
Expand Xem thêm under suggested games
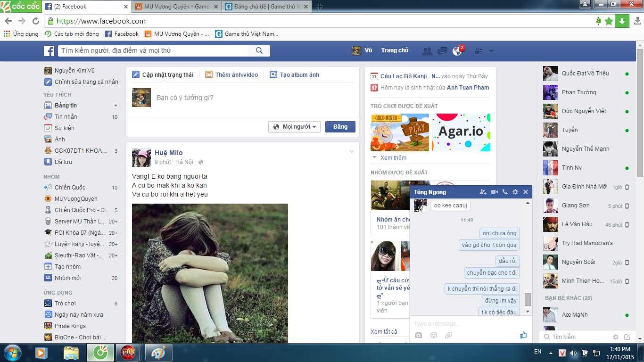point(393,158)
